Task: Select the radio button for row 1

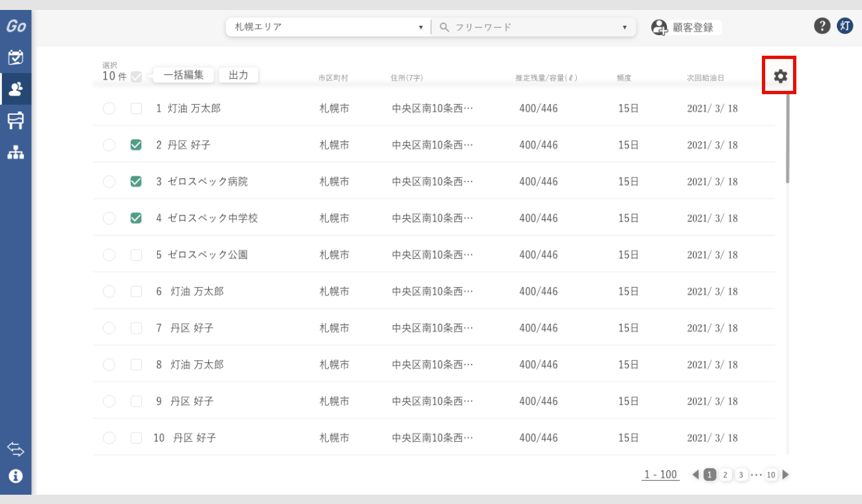Action: [109, 108]
